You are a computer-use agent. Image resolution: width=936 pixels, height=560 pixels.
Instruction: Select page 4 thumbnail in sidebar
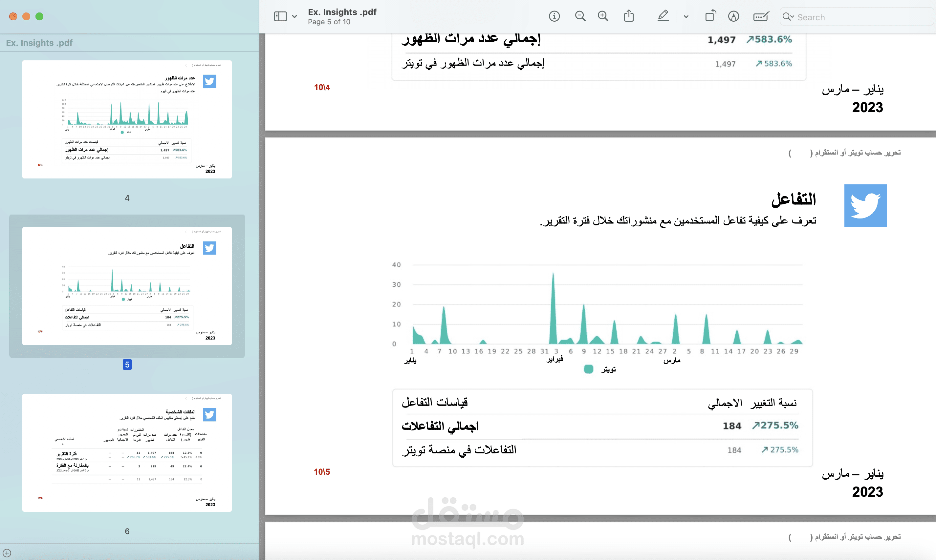[127, 119]
